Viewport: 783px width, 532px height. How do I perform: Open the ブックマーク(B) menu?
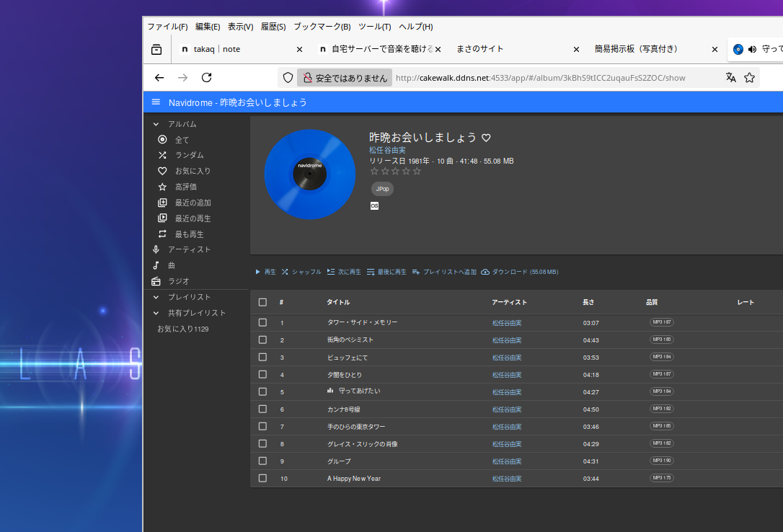[322, 27]
